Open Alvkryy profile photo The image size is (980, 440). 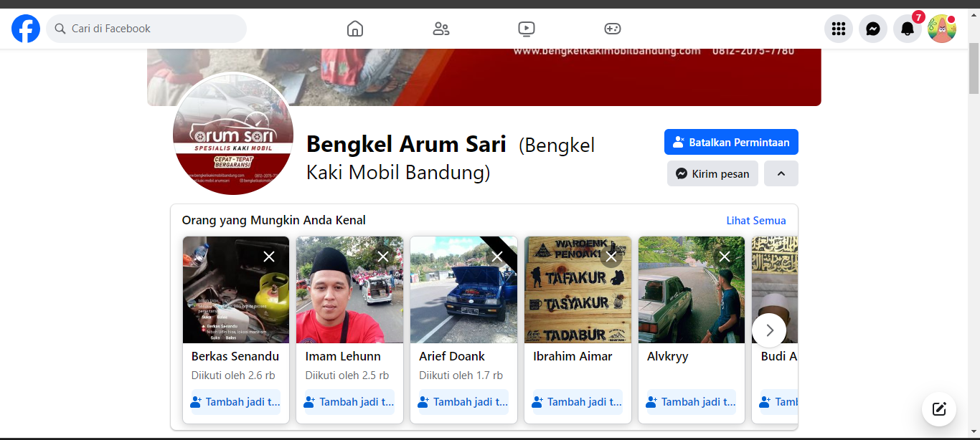click(x=692, y=290)
